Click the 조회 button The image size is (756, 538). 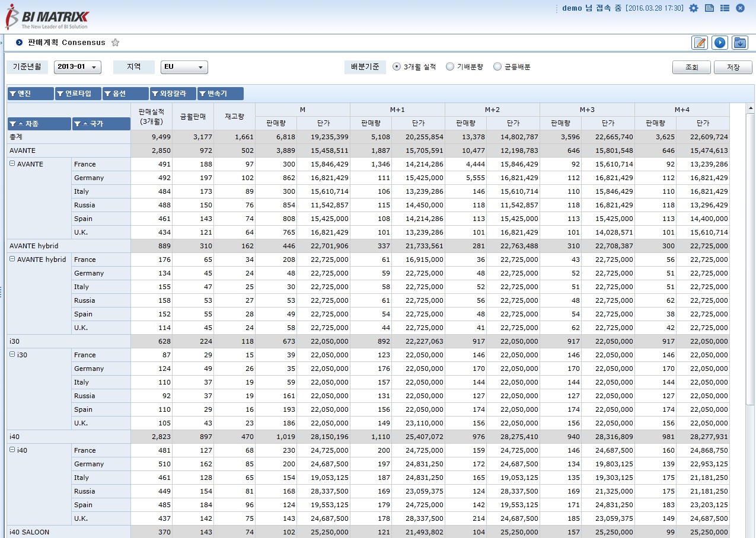point(690,67)
